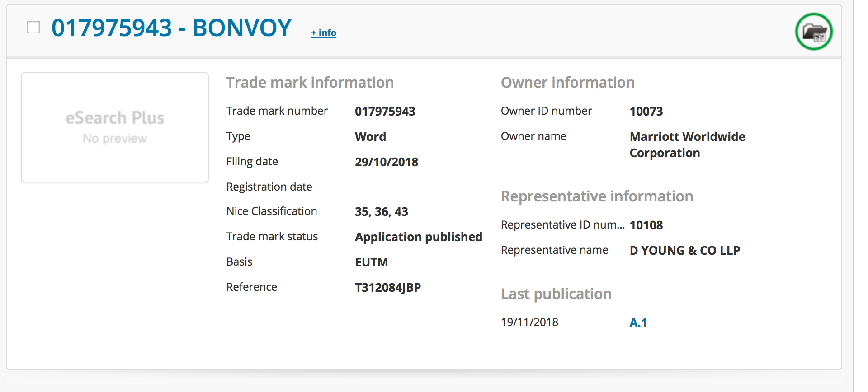The width and height of the screenshot is (868, 392).
Task: Click the Nice Classification label
Action: (x=272, y=211)
